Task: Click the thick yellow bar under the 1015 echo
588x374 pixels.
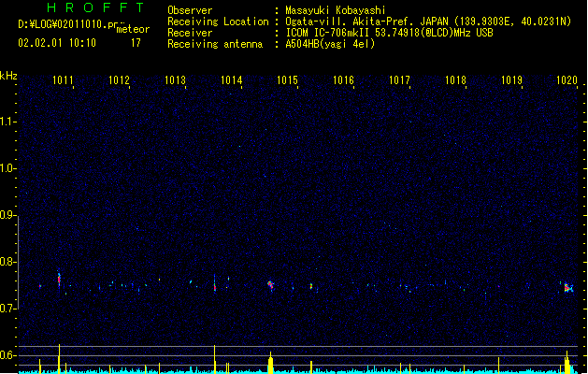Action: tap(270, 363)
